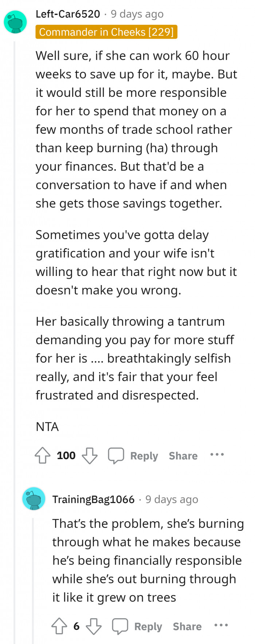255x644 pixels.
Task: Click Left-Car6520's avatar
Action: click(15, 22)
